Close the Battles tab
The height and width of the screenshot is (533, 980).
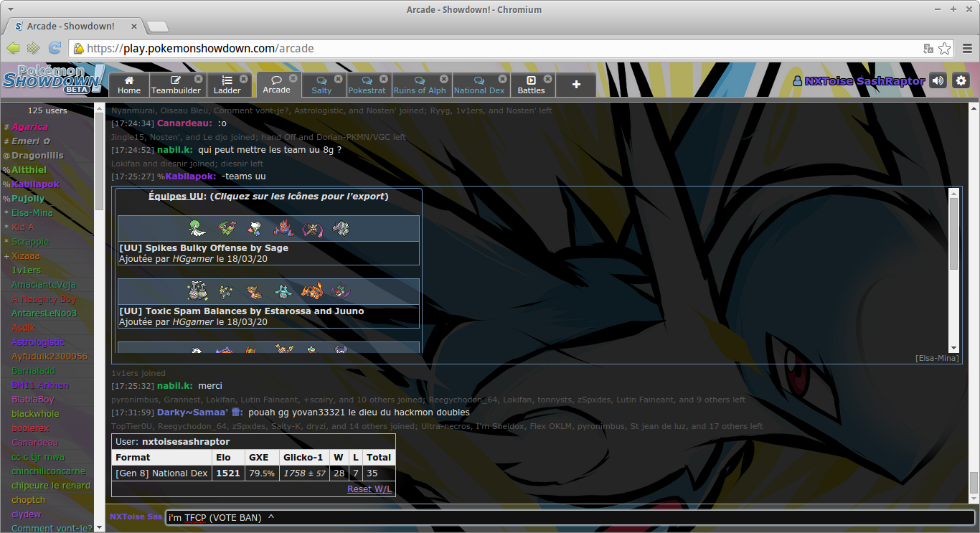point(548,79)
